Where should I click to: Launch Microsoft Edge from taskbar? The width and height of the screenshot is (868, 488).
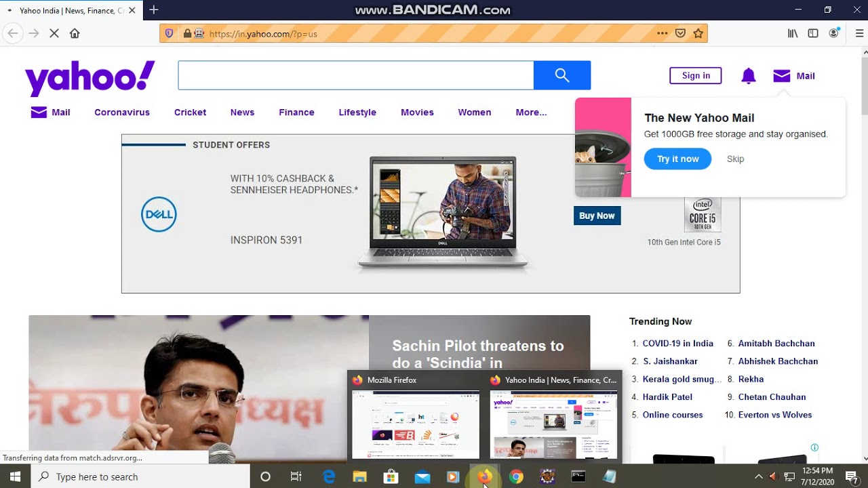[x=329, y=476]
